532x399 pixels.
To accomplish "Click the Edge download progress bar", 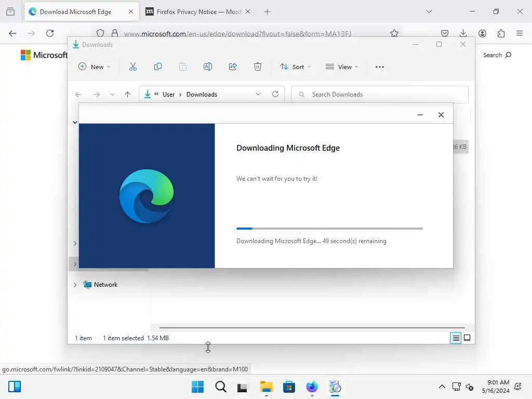I will coord(329,229).
